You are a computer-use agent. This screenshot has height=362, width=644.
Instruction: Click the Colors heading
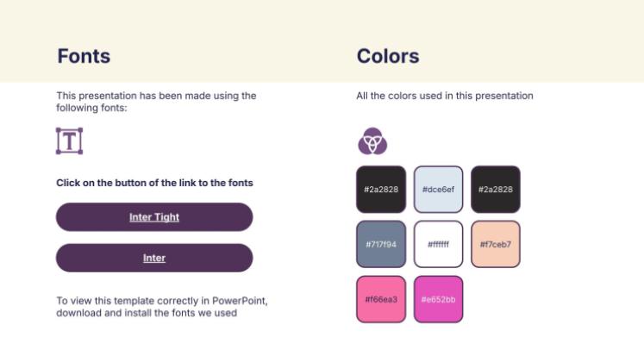388,57
